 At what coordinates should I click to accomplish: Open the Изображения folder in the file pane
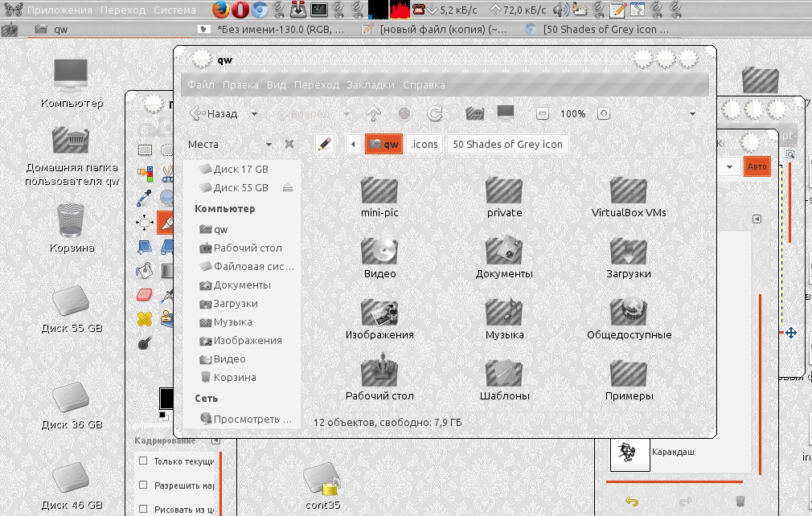click(379, 319)
